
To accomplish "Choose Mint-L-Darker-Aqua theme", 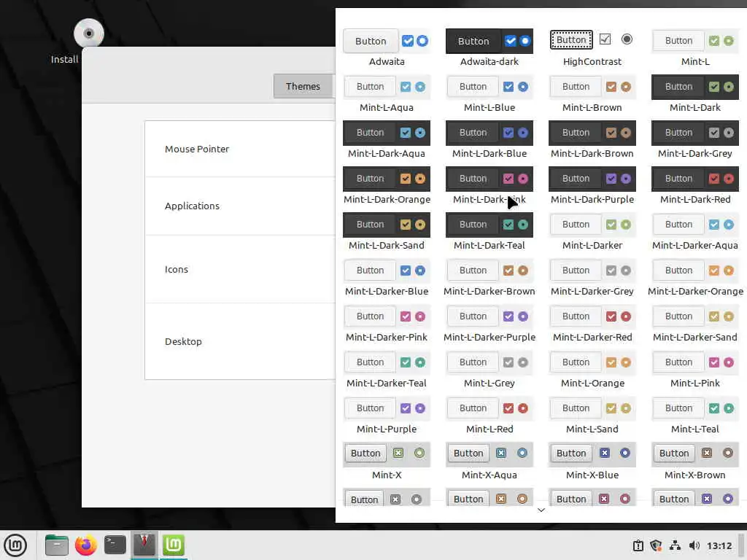I will pos(695,232).
